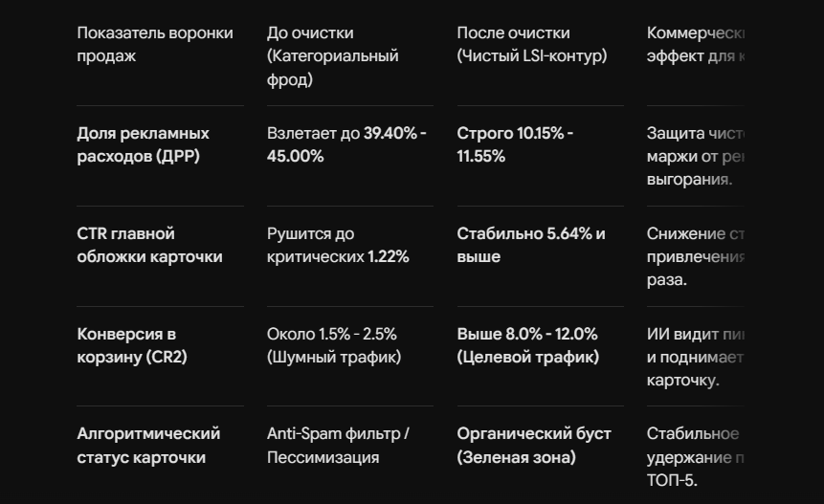
Task: Click the 'Выше 8.0% - 12.0% (Целевой трафик)' cell
Action: pyautogui.click(x=528, y=345)
